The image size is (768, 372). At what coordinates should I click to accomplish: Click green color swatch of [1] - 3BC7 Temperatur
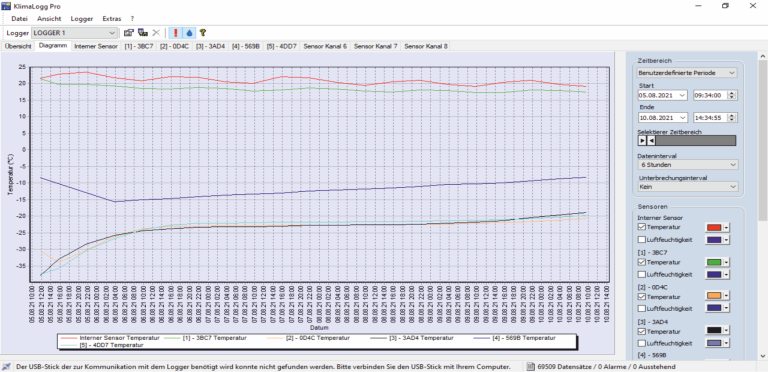point(714,262)
